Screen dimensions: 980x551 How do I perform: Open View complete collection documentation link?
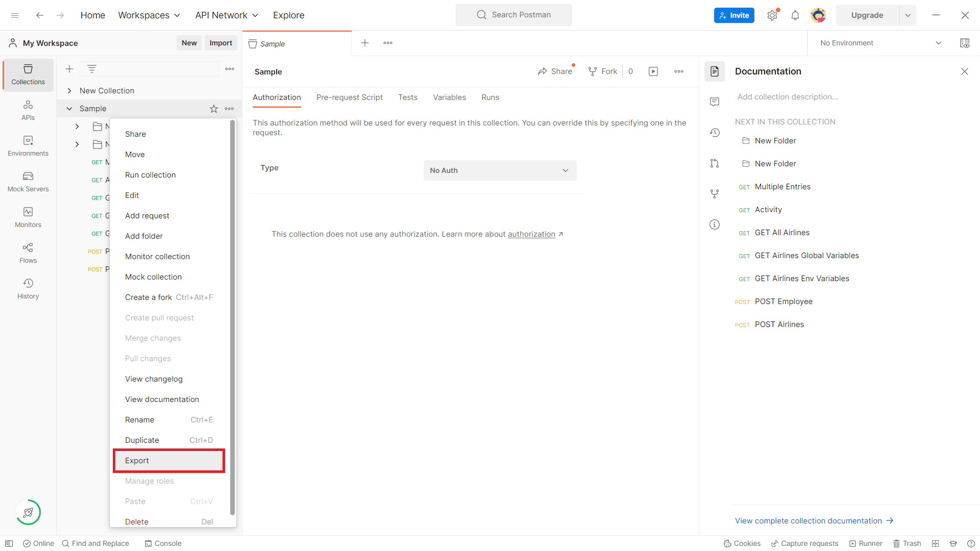814,521
